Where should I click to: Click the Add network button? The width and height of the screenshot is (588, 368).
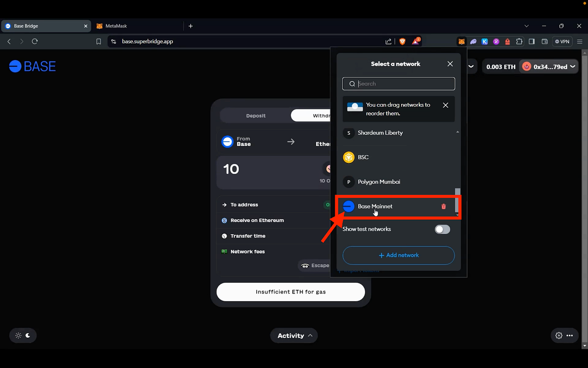[398, 255]
